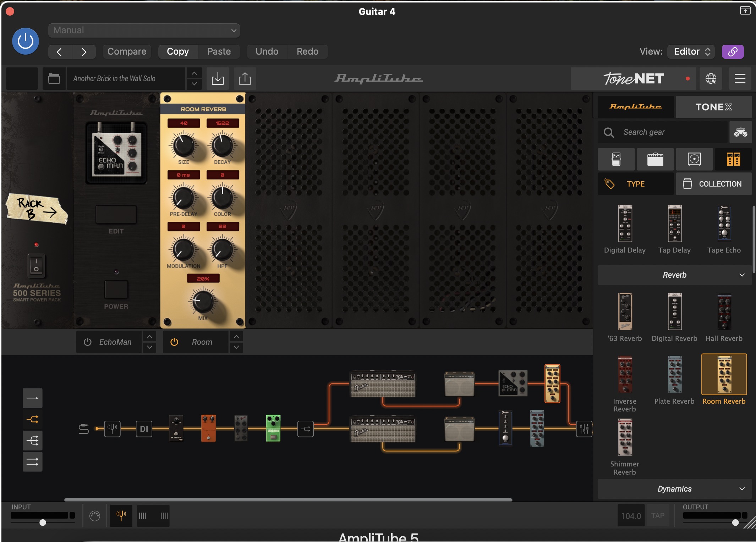Toggle the Room slot power
This screenshot has width=756, height=542.
(174, 342)
